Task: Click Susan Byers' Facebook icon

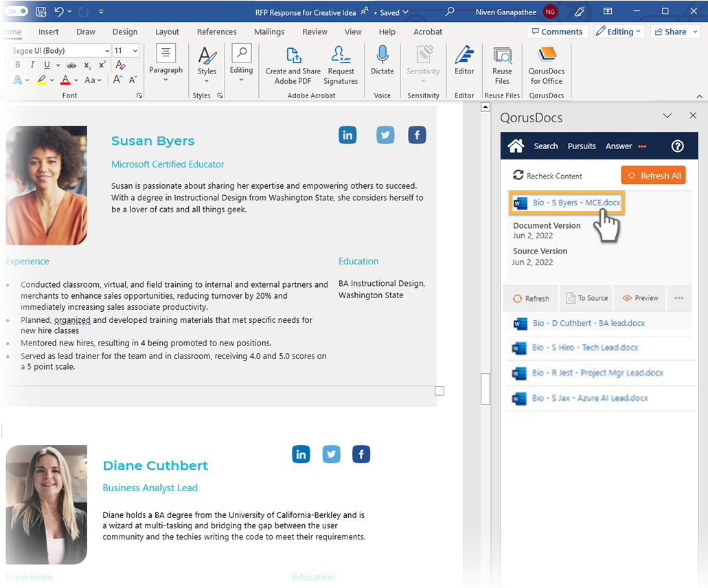Action: 417,135
